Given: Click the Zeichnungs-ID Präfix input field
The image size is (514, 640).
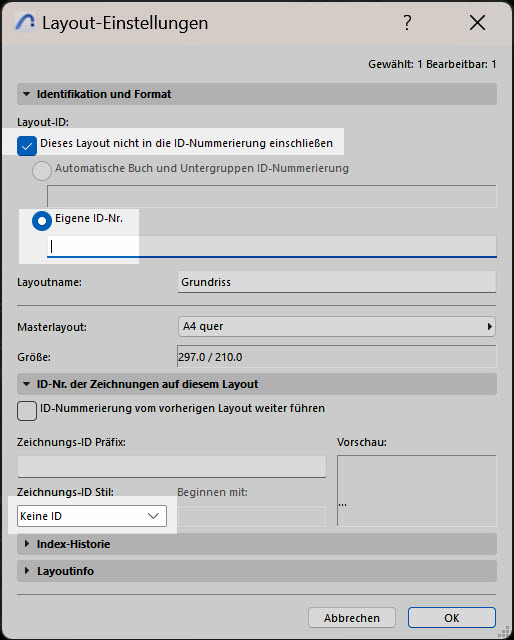Looking at the screenshot, I should 171,467.
